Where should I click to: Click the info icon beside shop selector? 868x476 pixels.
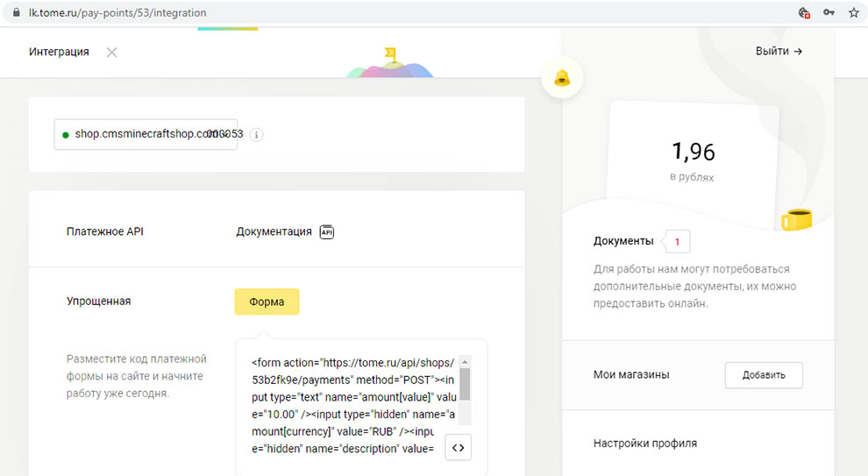pos(256,135)
